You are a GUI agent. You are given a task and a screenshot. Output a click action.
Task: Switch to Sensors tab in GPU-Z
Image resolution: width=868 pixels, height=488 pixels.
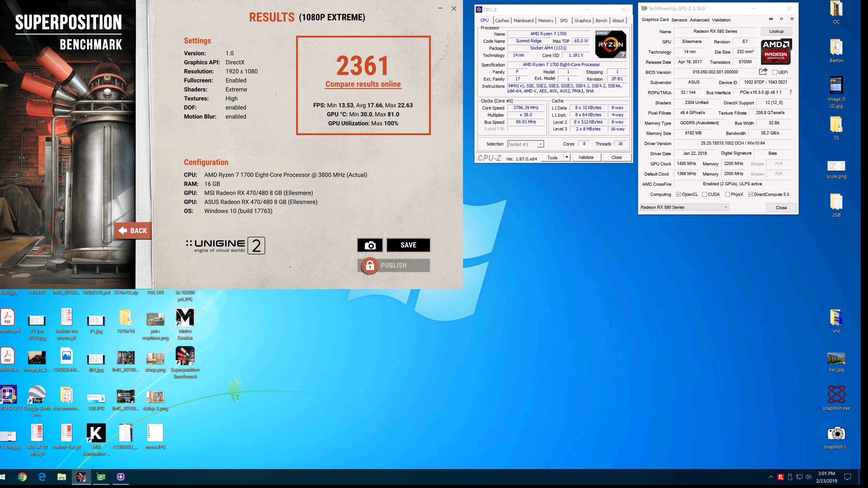click(679, 20)
